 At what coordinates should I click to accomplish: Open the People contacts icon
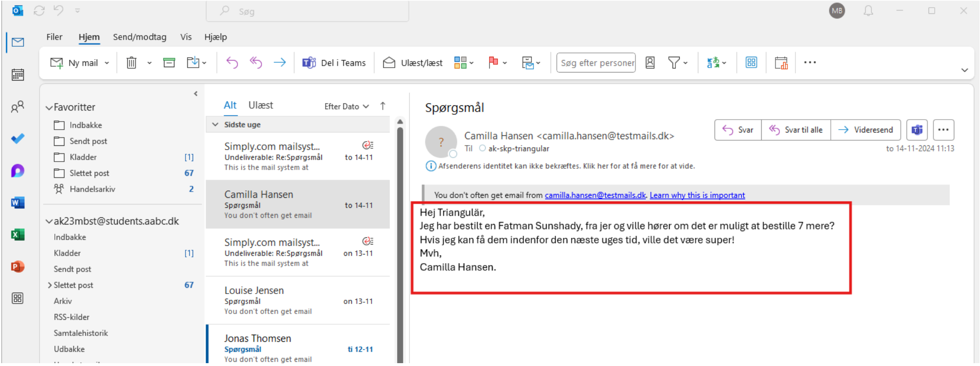18,107
